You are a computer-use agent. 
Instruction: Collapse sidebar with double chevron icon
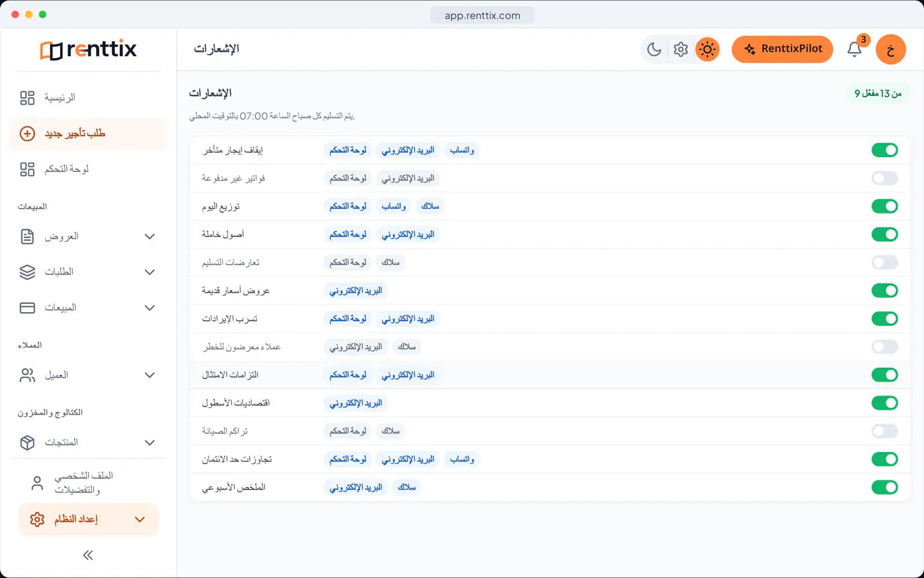pyautogui.click(x=88, y=555)
